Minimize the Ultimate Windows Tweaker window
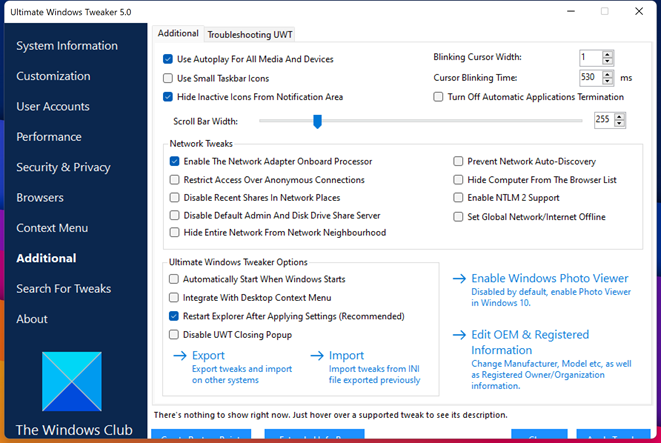Image resolution: width=661 pixels, height=443 pixels. (571, 11)
